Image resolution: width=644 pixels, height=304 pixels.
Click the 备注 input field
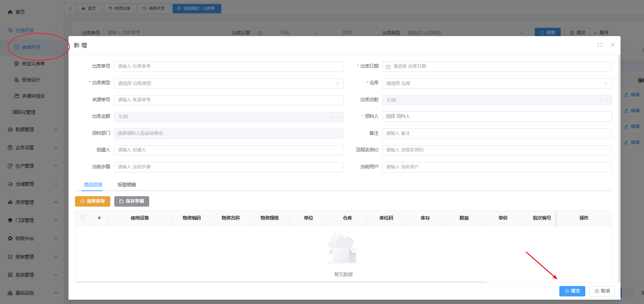(x=497, y=133)
